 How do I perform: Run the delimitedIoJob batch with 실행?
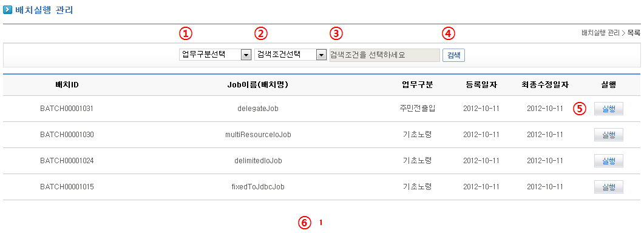coord(609,161)
